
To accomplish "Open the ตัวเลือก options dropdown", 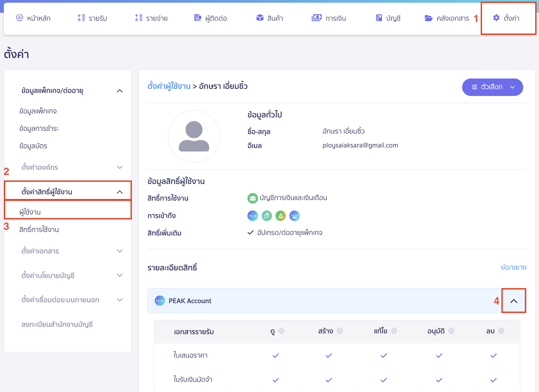I will pos(492,87).
